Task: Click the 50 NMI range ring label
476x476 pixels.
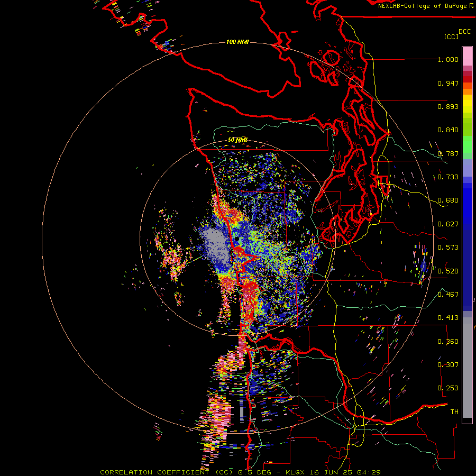Action: pos(237,140)
